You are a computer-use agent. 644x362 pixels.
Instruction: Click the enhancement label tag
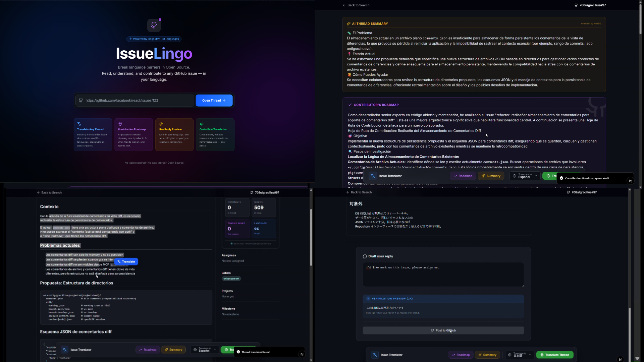[x=231, y=279]
